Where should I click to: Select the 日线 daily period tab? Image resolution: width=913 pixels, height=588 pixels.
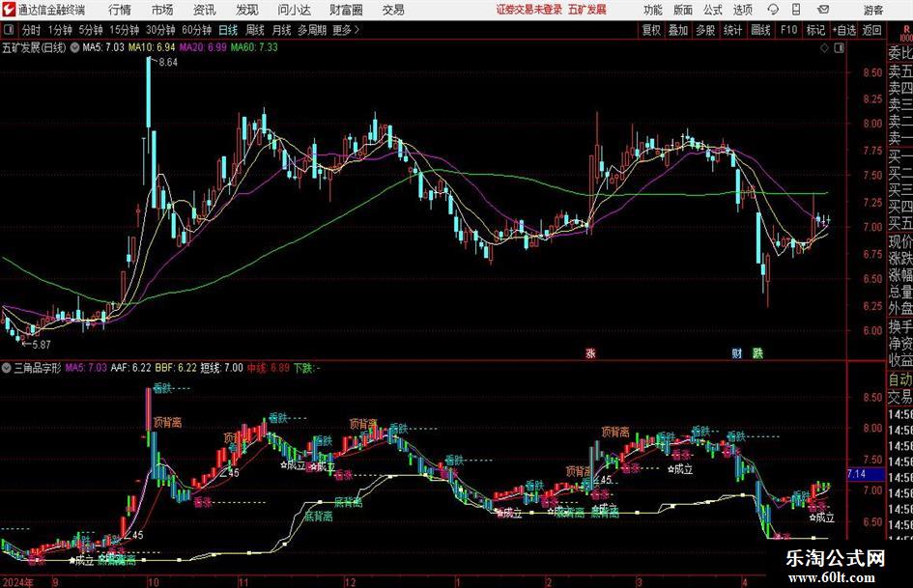[x=228, y=30]
